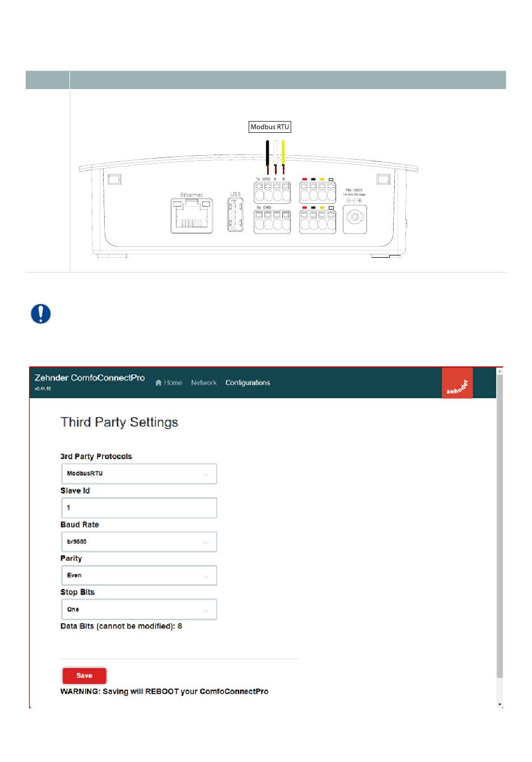Viewport: 532px width, 762px height.
Task: Open the Network menu item
Action: pos(204,383)
